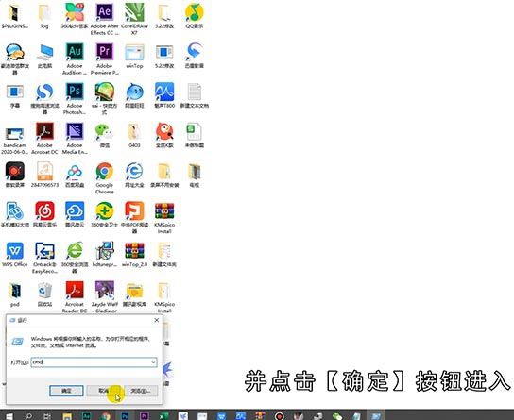Select the 搜狗高速浏览器 desktop icon
This screenshot has width=514, height=420.
[44, 98]
